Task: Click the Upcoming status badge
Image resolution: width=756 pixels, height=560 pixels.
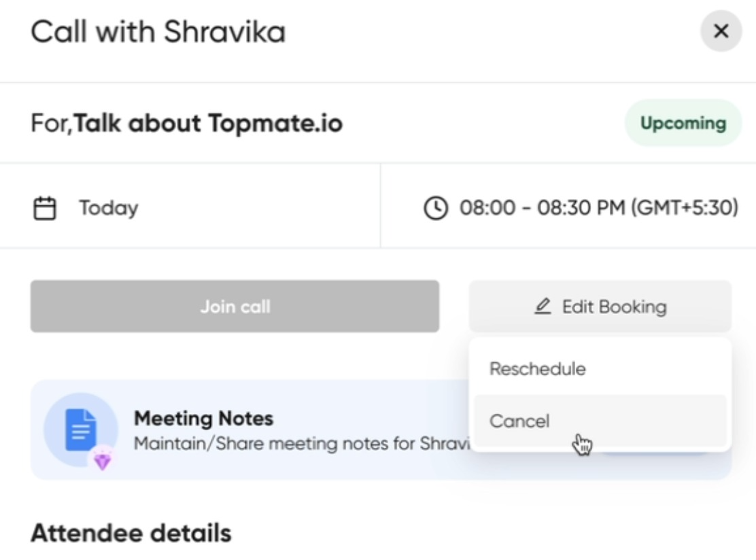Action: 683,123
